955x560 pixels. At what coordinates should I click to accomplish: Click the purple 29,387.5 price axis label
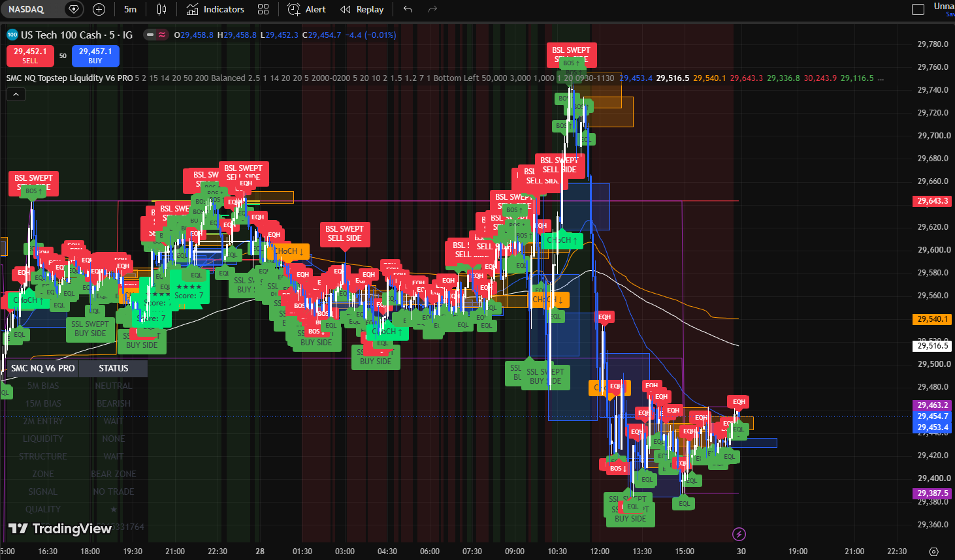point(932,493)
